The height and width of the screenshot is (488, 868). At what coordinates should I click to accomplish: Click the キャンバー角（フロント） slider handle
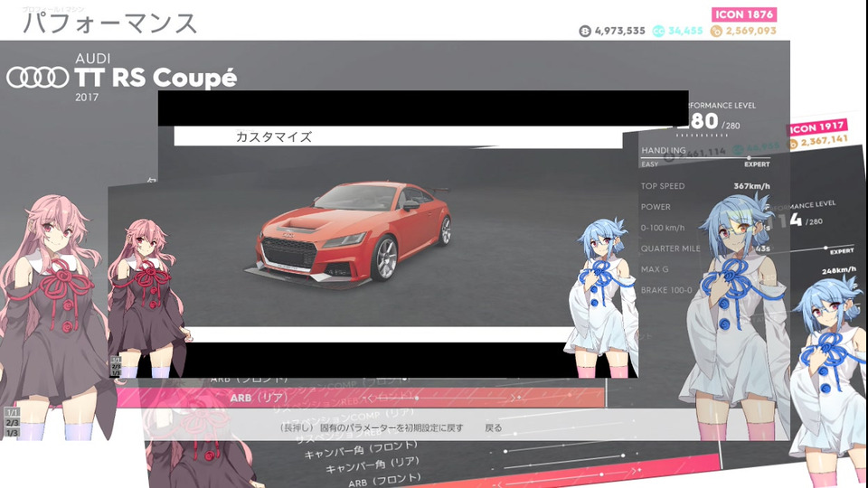505,452
